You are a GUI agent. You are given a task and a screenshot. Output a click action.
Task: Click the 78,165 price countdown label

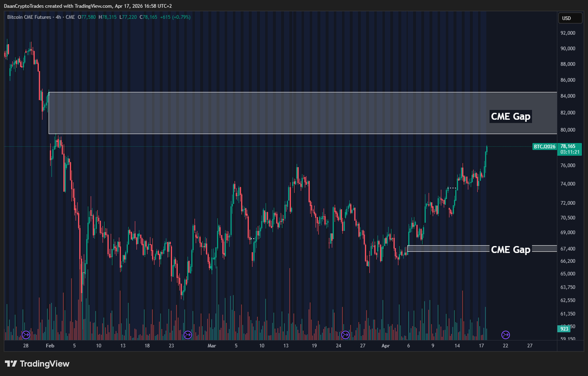coord(569,150)
